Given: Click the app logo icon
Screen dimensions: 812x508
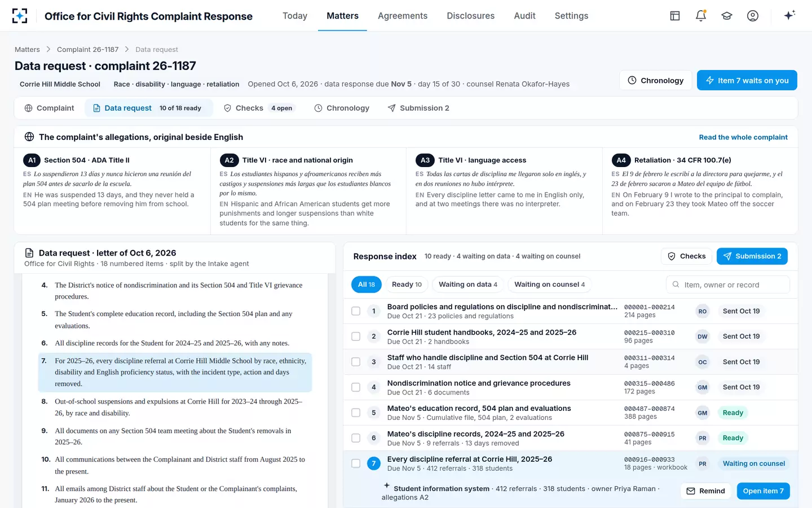Looking at the screenshot, I should pyautogui.click(x=20, y=16).
